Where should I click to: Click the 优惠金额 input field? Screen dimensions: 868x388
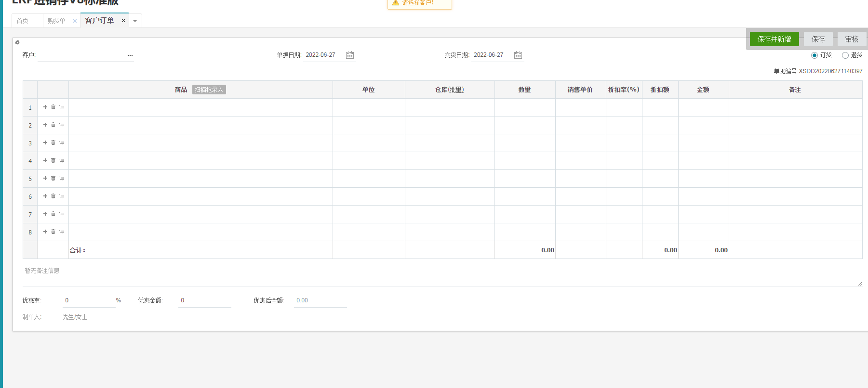(204, 300)
